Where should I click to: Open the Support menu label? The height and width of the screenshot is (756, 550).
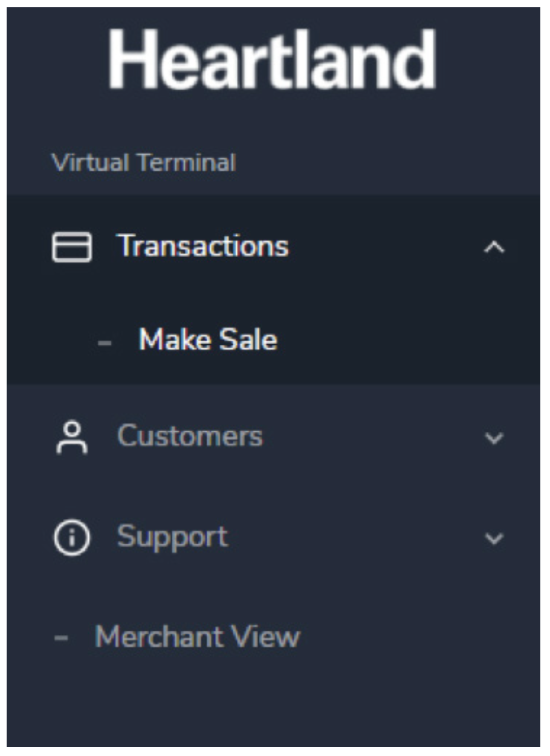(x=172, y=536)
